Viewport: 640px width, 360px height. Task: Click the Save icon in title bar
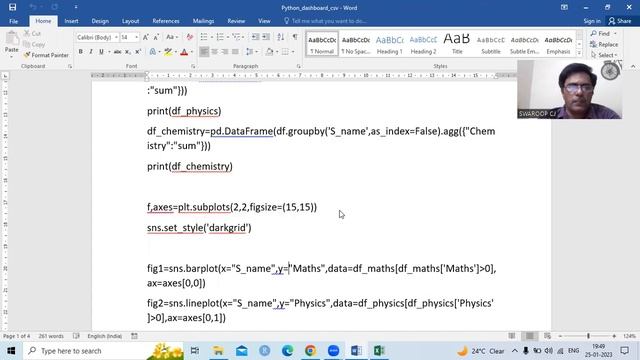click(x=13, y=7)
